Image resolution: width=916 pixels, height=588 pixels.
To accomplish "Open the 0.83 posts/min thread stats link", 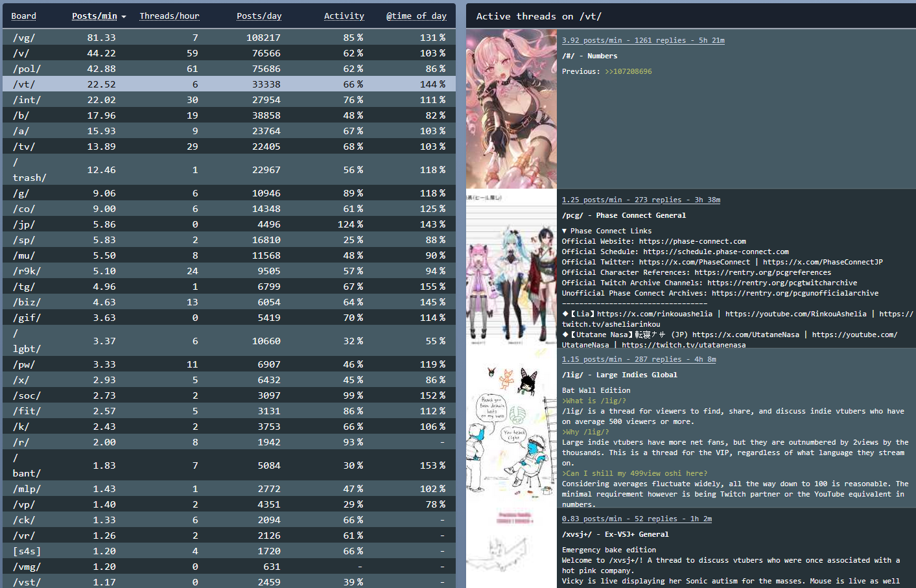I will [637, 519].
